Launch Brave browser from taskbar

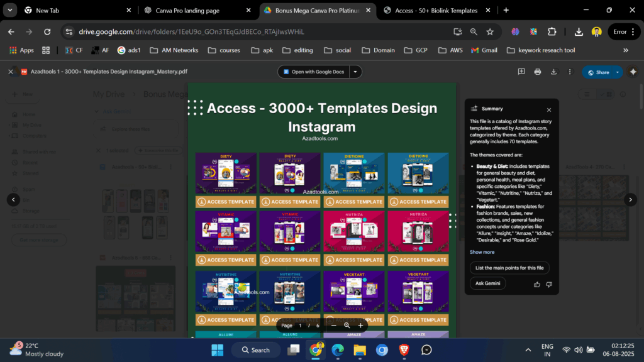pyautogui.click(x=404, y=350)
